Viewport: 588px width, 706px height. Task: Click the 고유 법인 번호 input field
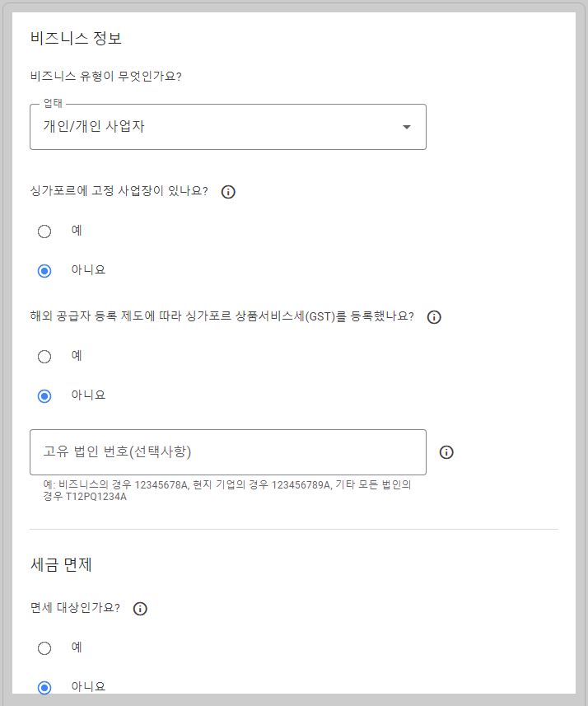[228, 451]
